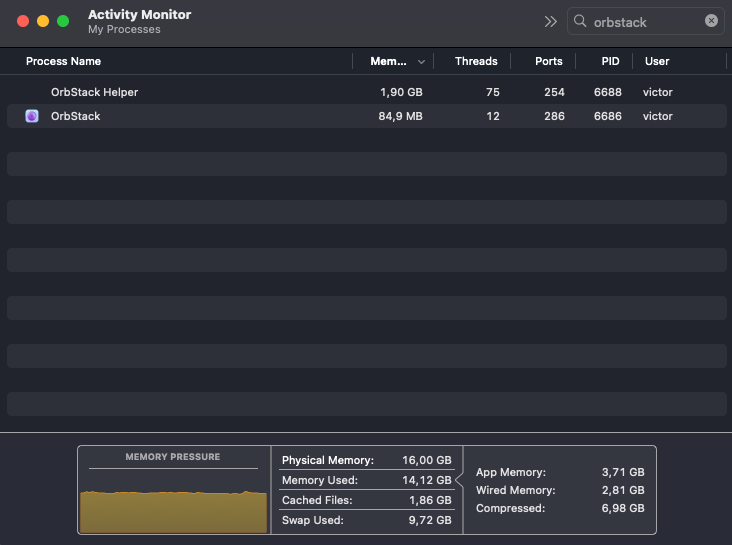Image resolution: width=732 pixels, height=545 pixels.
Task: Sort by User column
Action: [x=657, y=61]
